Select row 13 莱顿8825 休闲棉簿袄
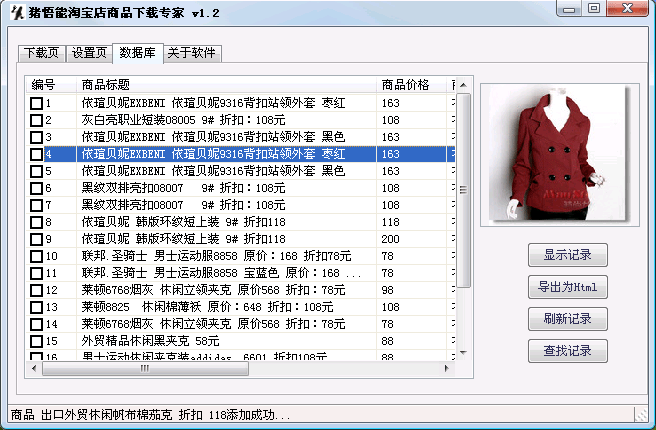Viewport: 656px width, 430px height. (x=241, y=307)
